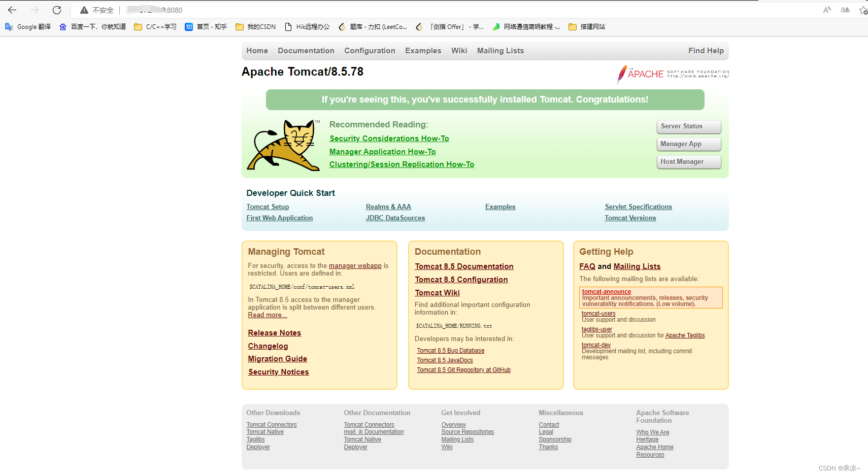Click the not-secure warning triangle icon

coord(84,10)
